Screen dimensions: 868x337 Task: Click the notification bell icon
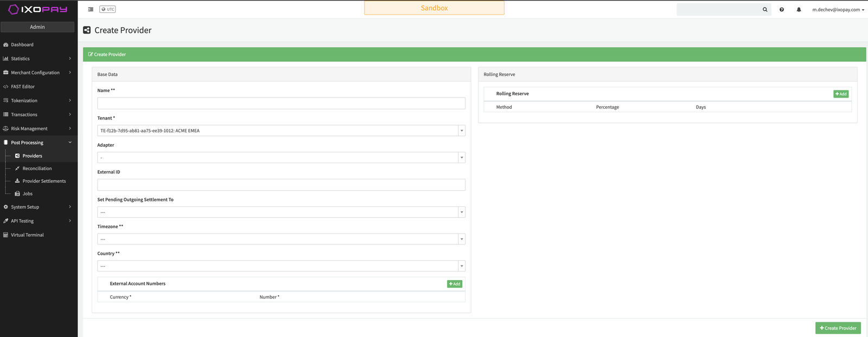799,9
